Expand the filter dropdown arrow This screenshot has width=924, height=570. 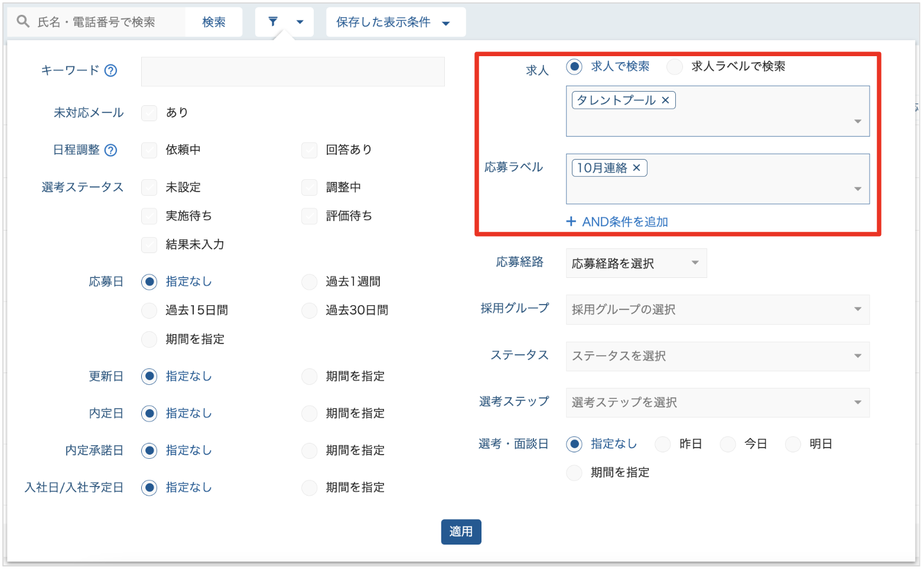300,22
